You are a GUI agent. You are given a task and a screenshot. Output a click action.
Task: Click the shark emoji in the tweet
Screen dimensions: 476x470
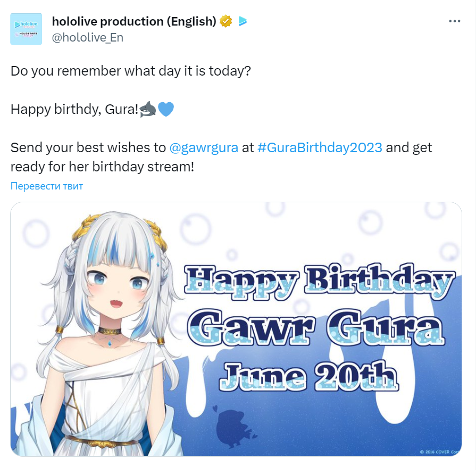(x=148, y=109)
